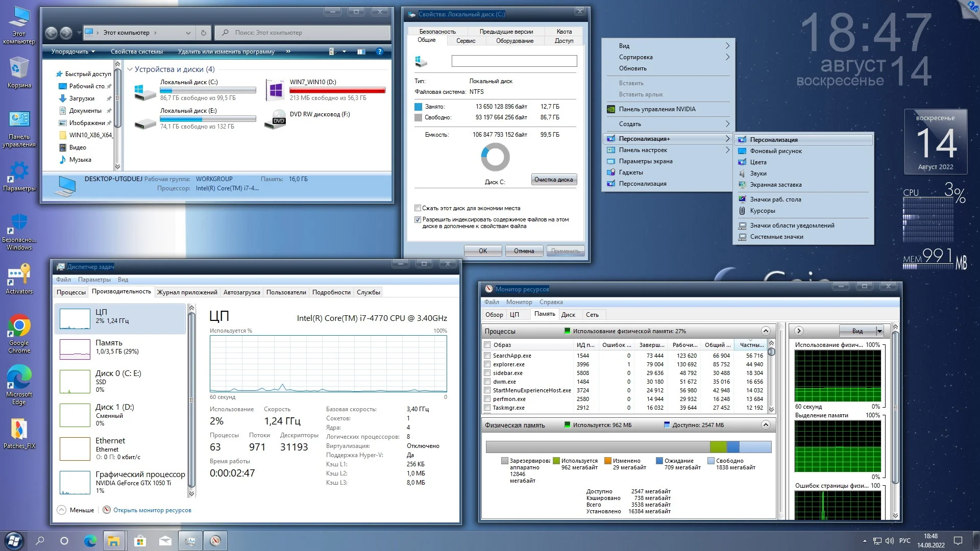Open Microsoft Edge from the taskbar
980x551 pixels.
90,541
